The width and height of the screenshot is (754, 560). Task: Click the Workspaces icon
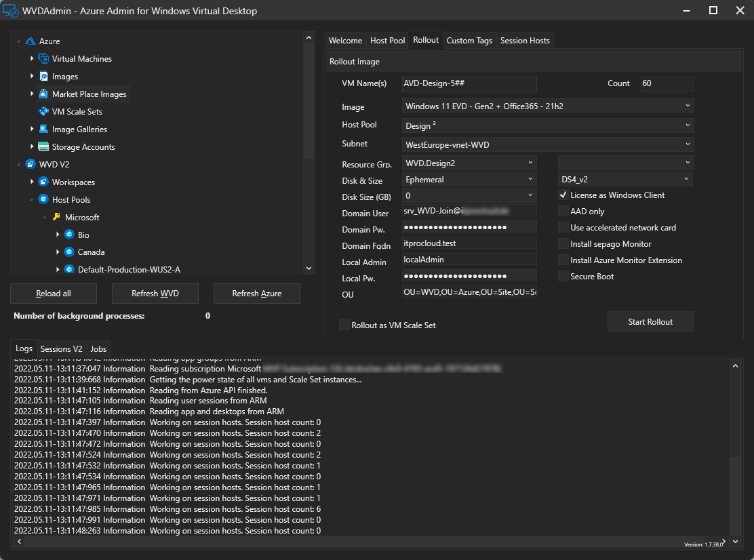coord(43,182)
